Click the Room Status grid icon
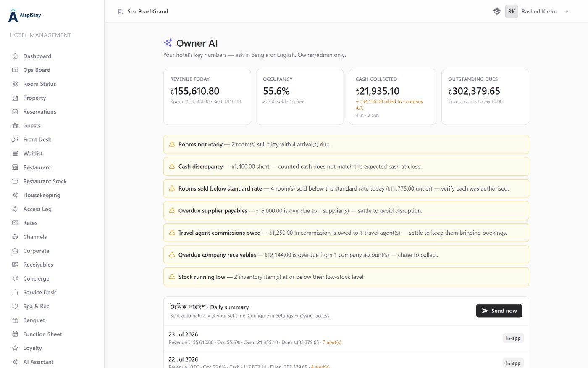588x368 pixels. [15, 84]
